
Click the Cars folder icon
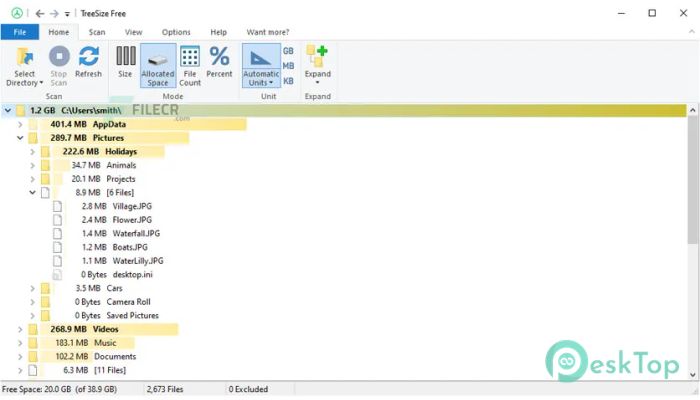(45, 288)
